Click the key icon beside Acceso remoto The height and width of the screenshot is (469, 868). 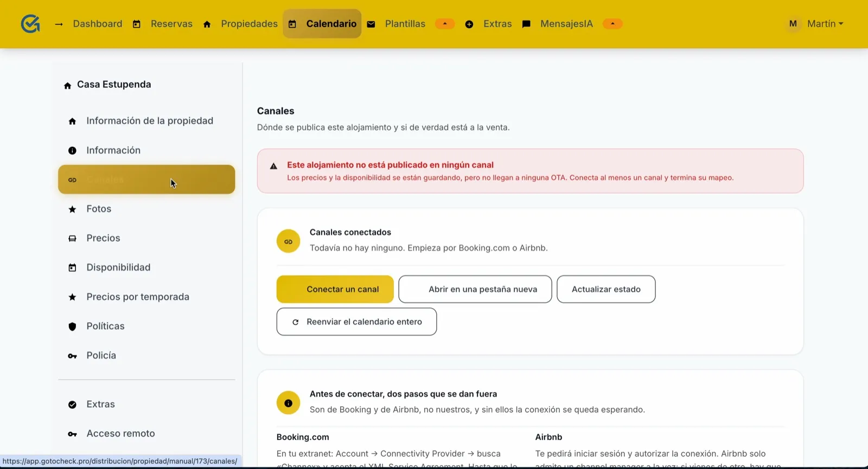(x=72, y=434)
